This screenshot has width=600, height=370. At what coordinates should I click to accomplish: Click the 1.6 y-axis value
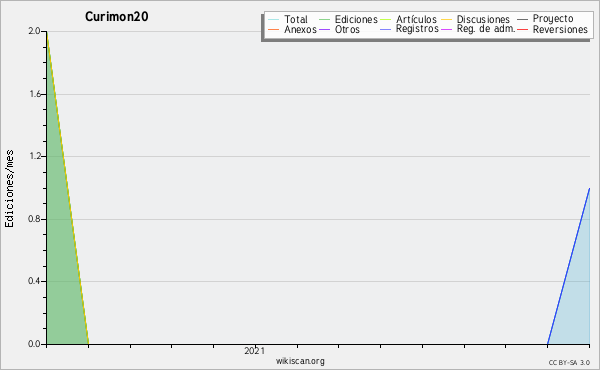point(34,94)
